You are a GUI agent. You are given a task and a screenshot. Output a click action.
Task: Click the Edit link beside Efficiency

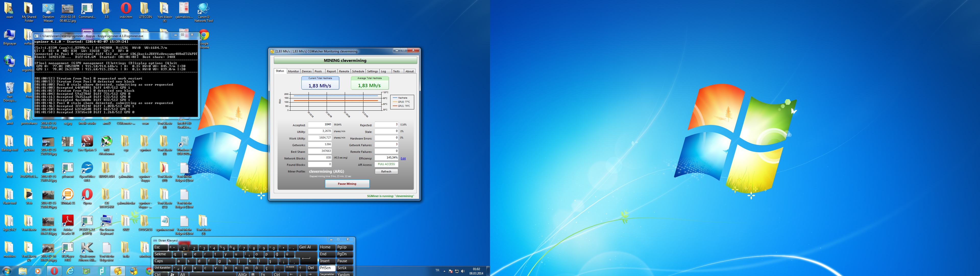(x=403, y=159)
